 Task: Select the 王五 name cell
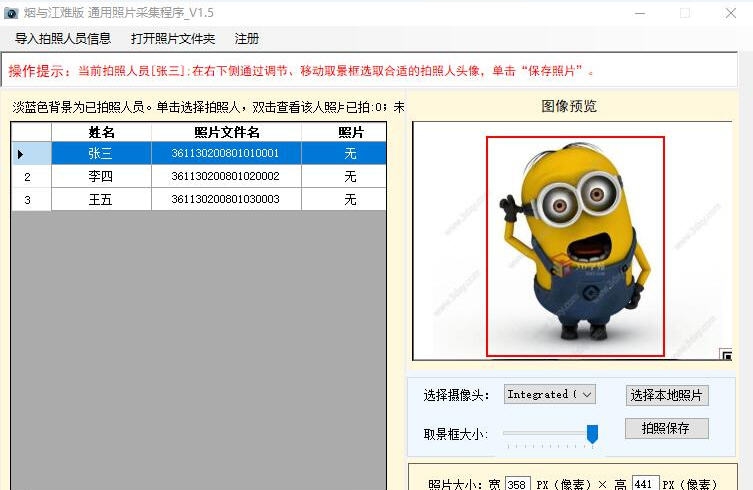[x=101, y=199]
